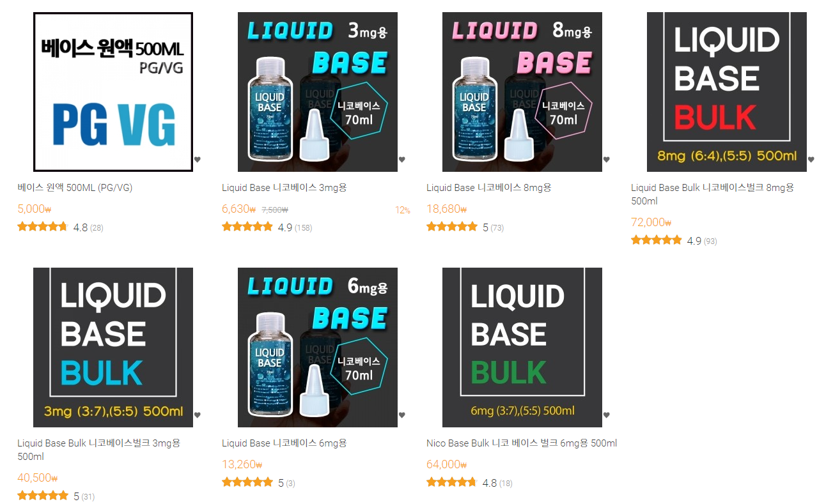Open Nico Base Bulk 6mg용 500ml link

[522, 443]
